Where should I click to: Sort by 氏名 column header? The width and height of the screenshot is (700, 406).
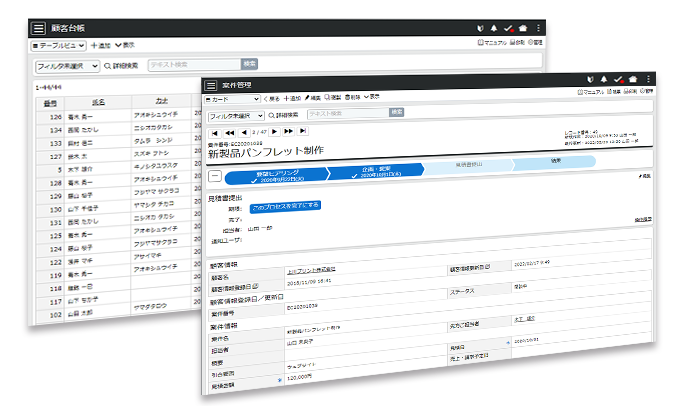coord(97,101)
